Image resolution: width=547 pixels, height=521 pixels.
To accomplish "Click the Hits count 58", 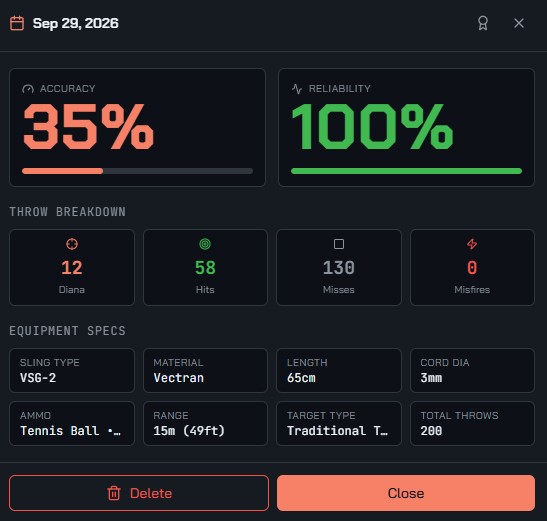I will click(x=205, y=268).
